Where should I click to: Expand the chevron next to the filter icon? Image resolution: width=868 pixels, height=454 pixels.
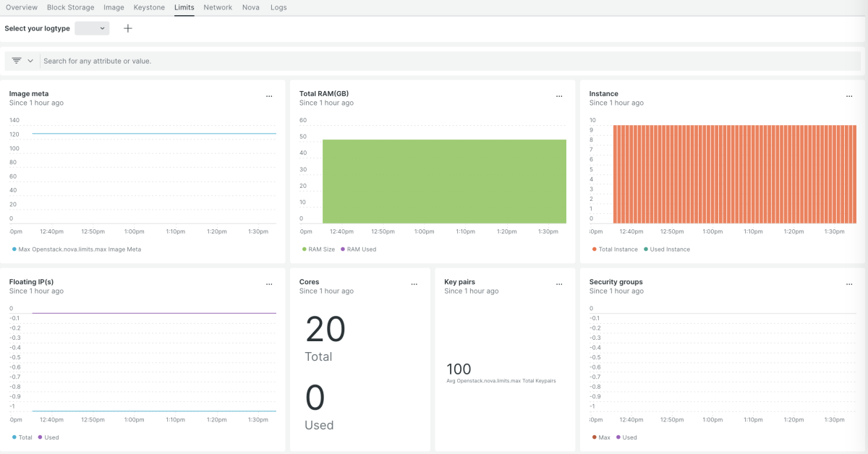point(30,61)
